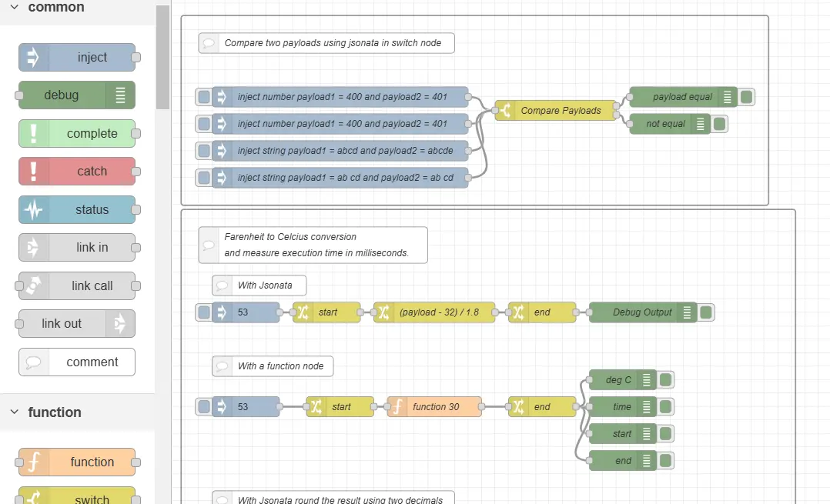Trigger the inject button for abcd string payload
The height and width of the screenshot is (504, 830).
[x=203, y=151]
